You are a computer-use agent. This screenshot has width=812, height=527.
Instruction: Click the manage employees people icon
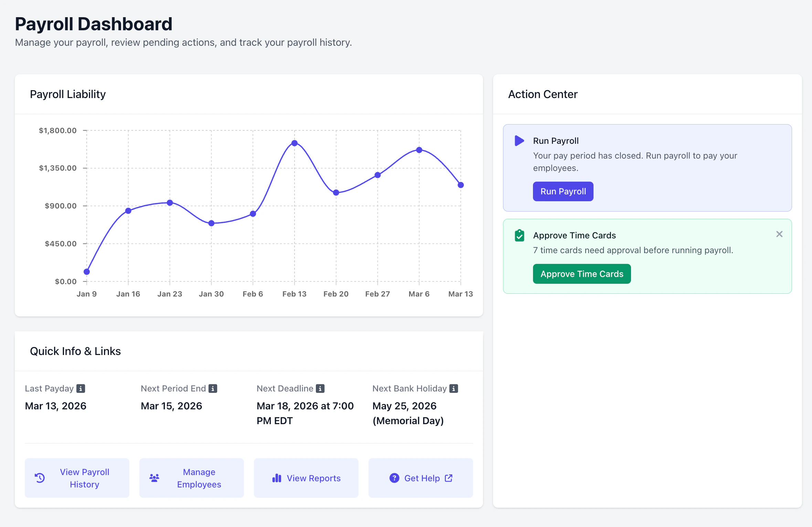pyautogui.click(x=154, y=478)
